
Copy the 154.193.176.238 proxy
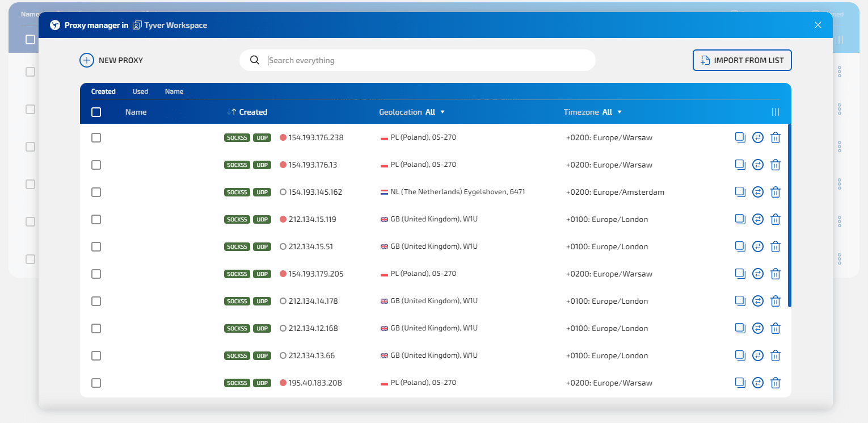tap(740, 137)
